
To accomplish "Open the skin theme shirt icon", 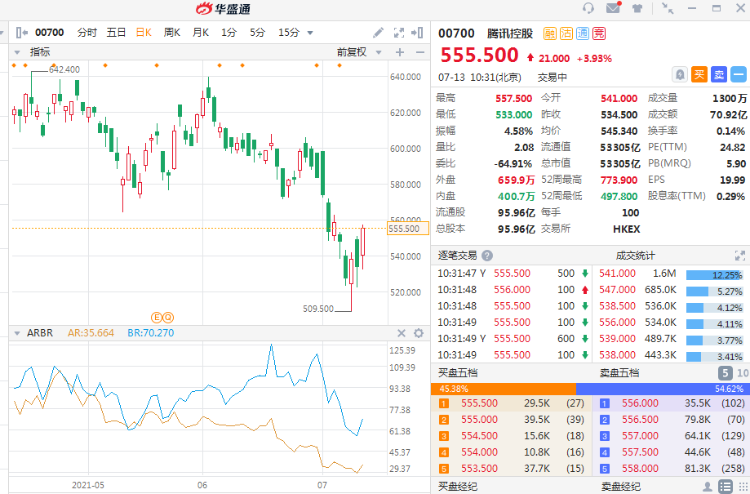I will (x=637, y=8).
